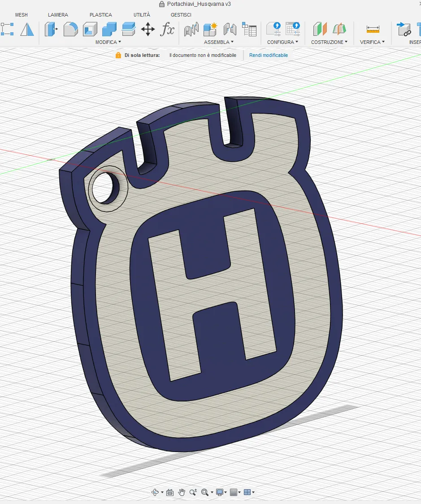Activate the Pan hand tool
The width and height of the screenshot is (421, 504).
(x=182, y=492)
